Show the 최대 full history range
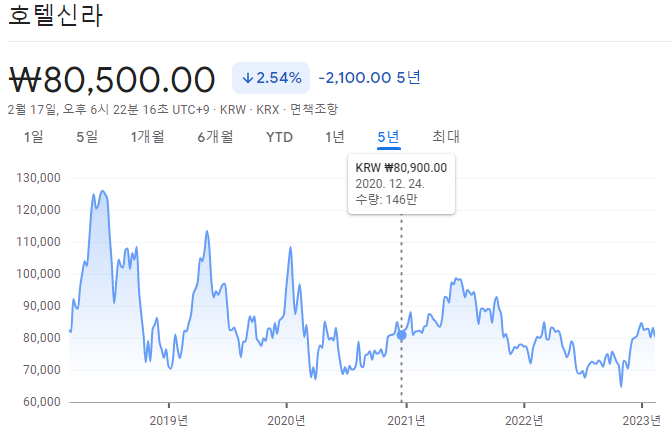Viewport: 672px width, 437px height. coord(446,137)
